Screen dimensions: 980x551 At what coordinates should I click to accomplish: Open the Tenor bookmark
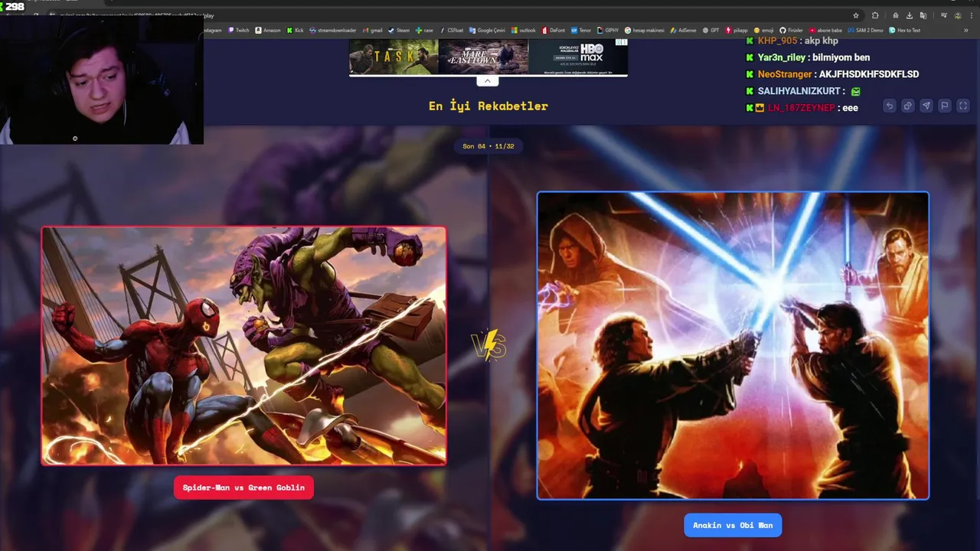tap(581, 31)
